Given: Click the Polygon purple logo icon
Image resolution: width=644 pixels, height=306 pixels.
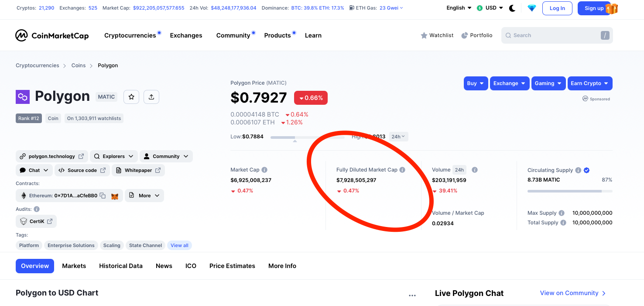Looking at the screenshot, I should click(22, 97).
